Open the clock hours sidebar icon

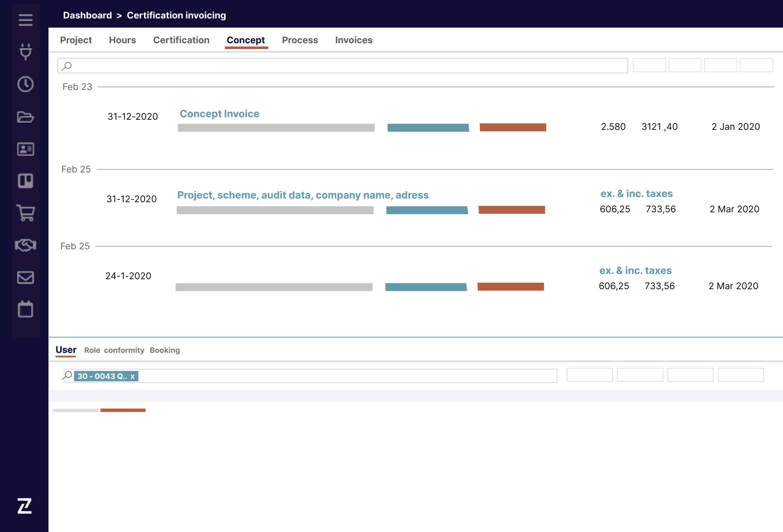(26, 84)
